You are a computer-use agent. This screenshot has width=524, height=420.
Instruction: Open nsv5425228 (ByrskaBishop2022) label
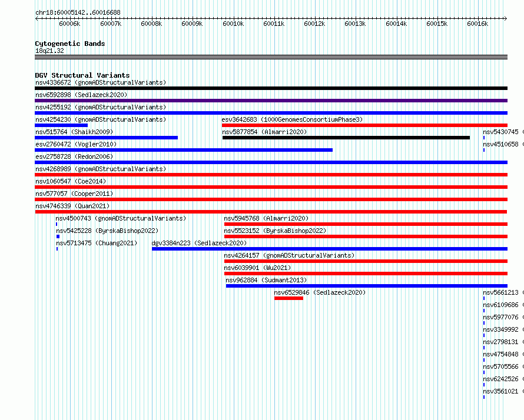click(x=107, y=231)
